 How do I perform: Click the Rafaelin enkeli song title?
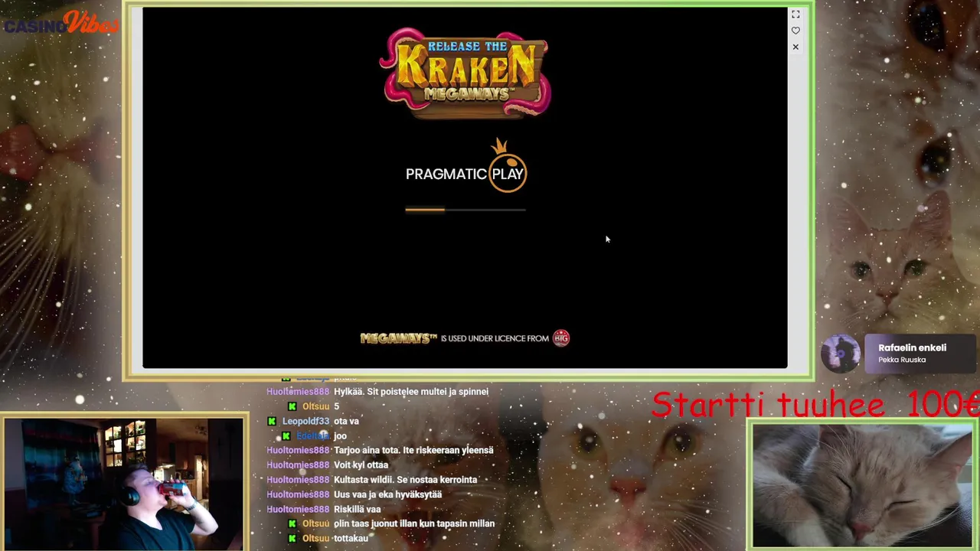click(912, 347)
